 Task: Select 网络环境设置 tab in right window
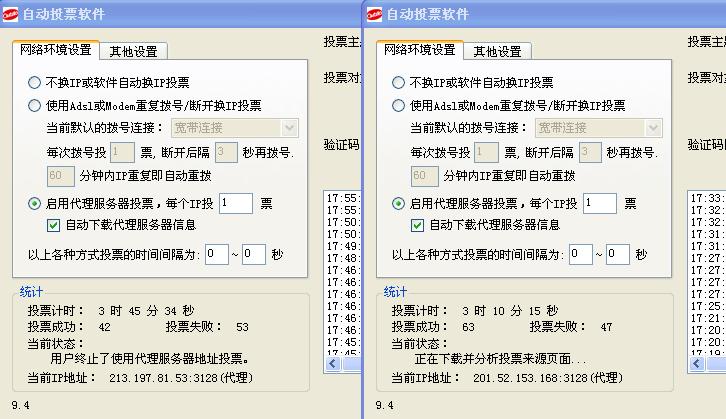point(421,50)
